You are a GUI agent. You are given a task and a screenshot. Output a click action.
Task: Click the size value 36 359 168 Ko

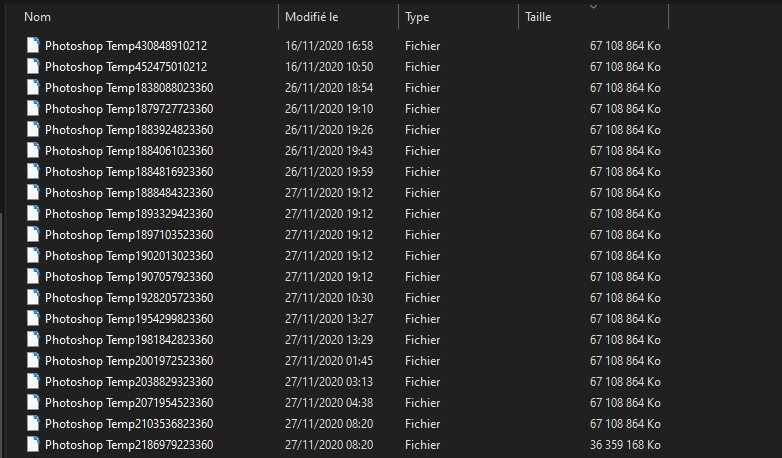coord(625,445)
